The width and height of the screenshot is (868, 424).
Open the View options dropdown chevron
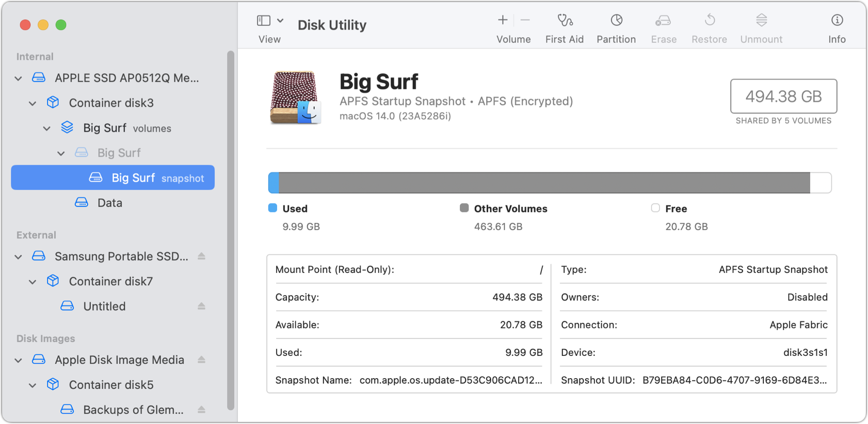point(280,21)
